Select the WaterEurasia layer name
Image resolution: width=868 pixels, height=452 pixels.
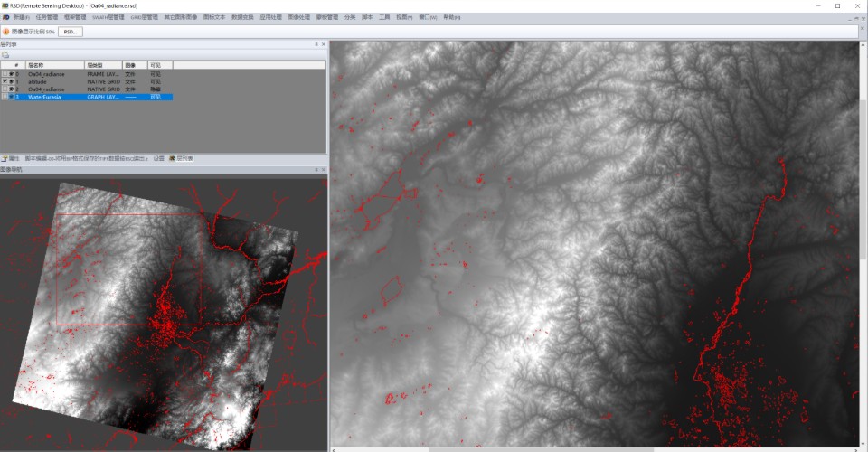44,97
